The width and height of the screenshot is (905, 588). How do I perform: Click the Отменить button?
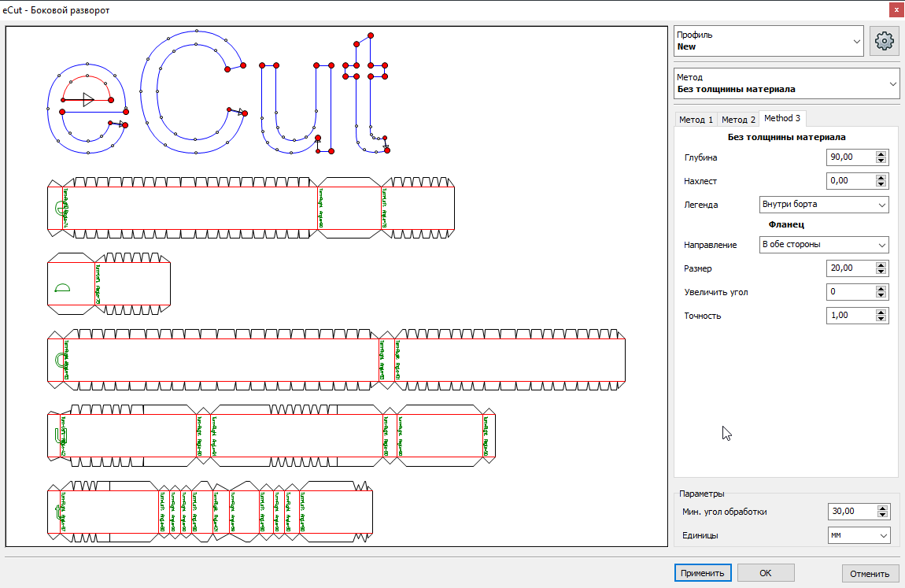coord(870,573)
